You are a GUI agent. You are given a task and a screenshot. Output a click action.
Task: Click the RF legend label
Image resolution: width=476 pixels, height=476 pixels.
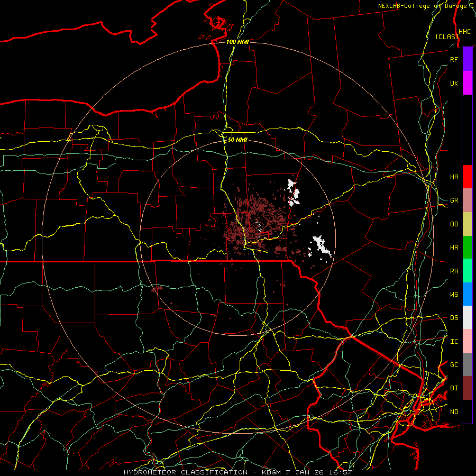(x=454, y=59)
